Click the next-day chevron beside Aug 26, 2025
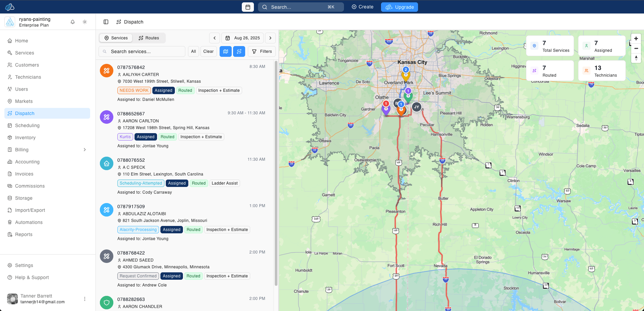 (270, 38)
